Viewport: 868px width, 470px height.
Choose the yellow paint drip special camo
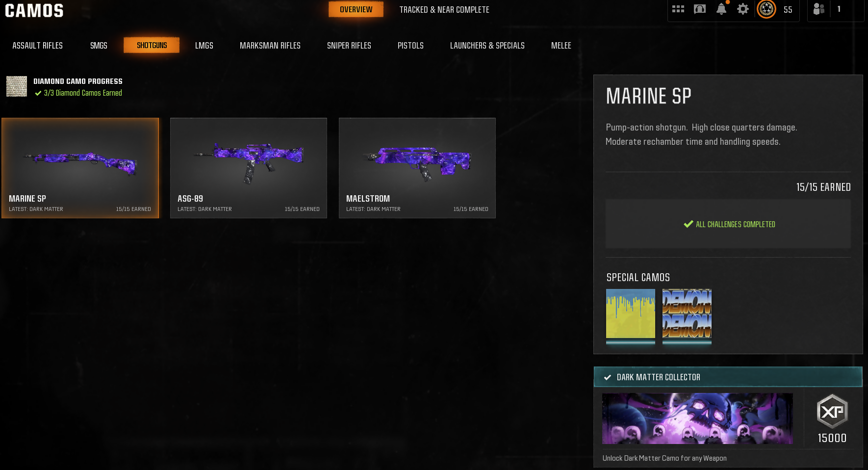[631, 314]
